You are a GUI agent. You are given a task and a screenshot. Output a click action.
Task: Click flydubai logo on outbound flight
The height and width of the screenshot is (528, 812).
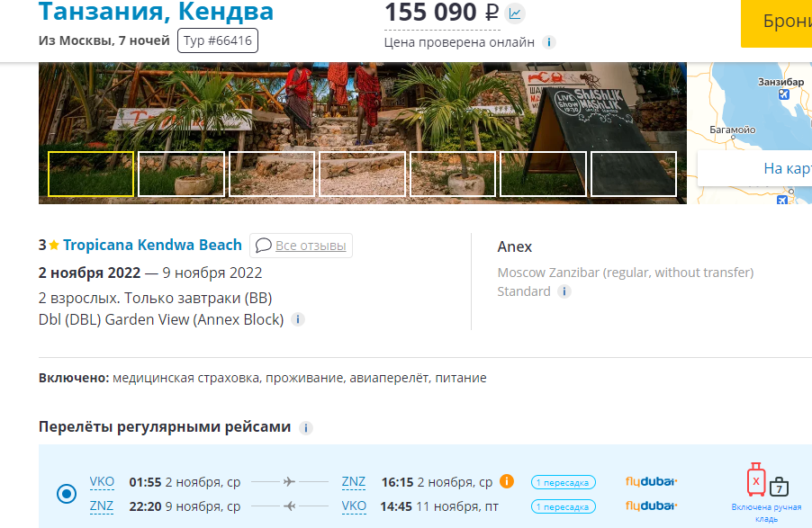point(651,482)
